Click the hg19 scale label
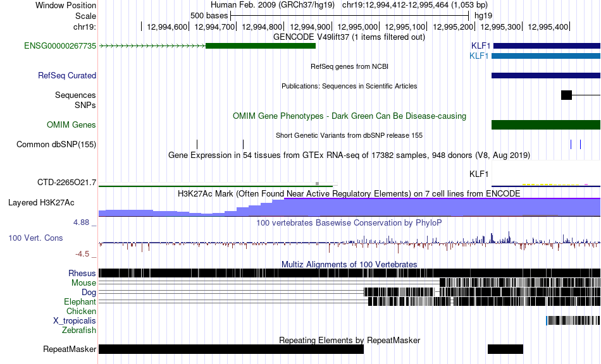 [x=483, y=16]
